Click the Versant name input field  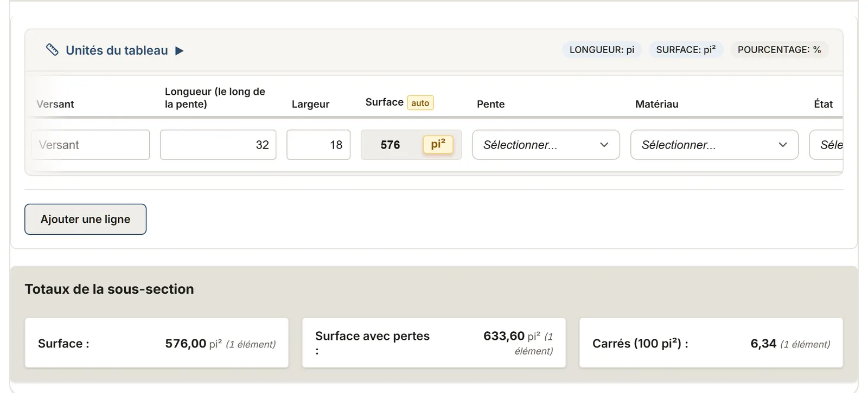pos(91,145)
